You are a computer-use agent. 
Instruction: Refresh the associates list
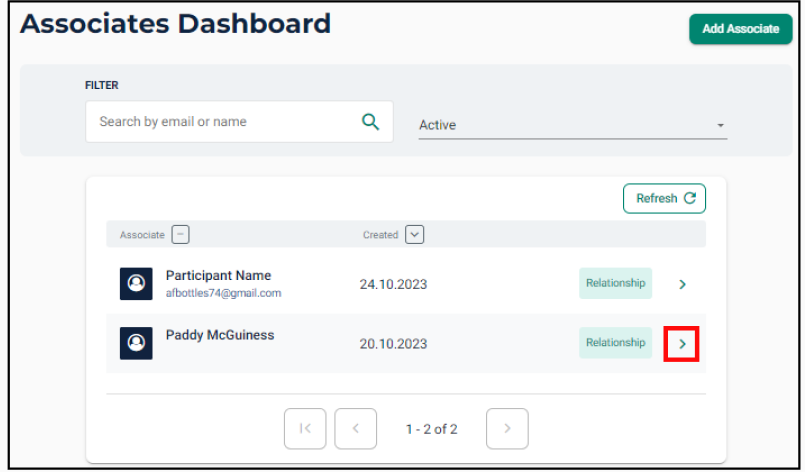point(664,198)
